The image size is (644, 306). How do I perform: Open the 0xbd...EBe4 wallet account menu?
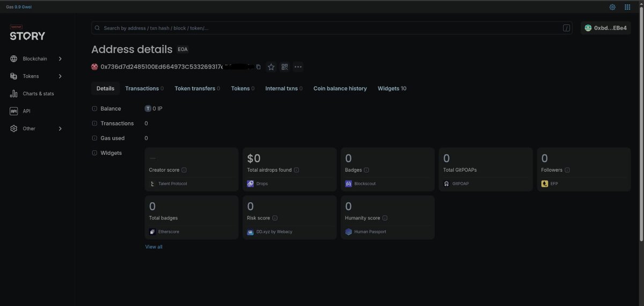pos(605,28)
